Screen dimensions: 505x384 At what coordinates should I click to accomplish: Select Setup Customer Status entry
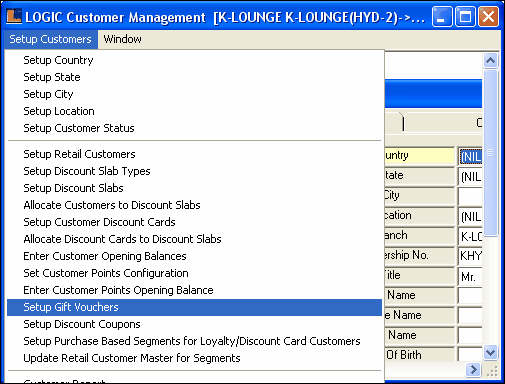[x=194, y=128]
